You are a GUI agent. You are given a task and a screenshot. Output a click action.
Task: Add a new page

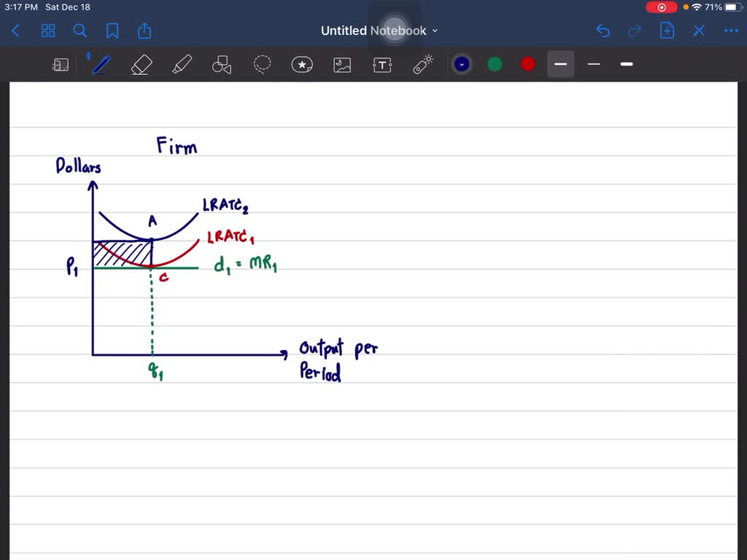tap(666, 30)
